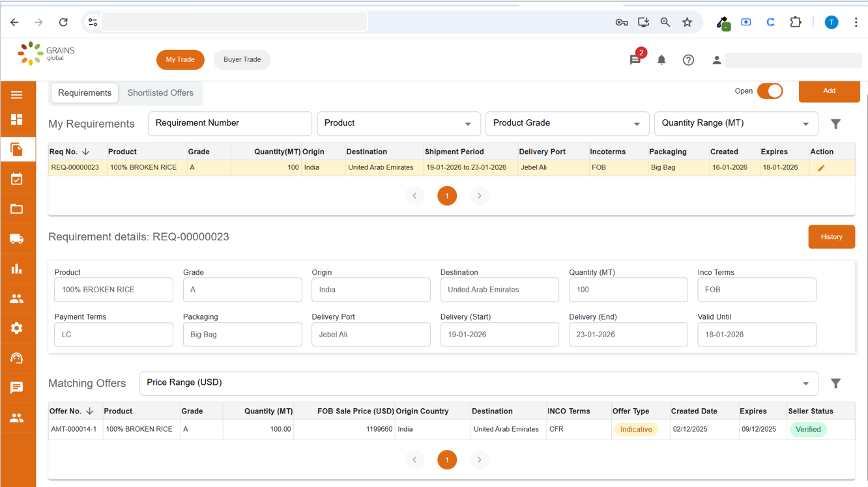Open the help question mark icon

688,60
